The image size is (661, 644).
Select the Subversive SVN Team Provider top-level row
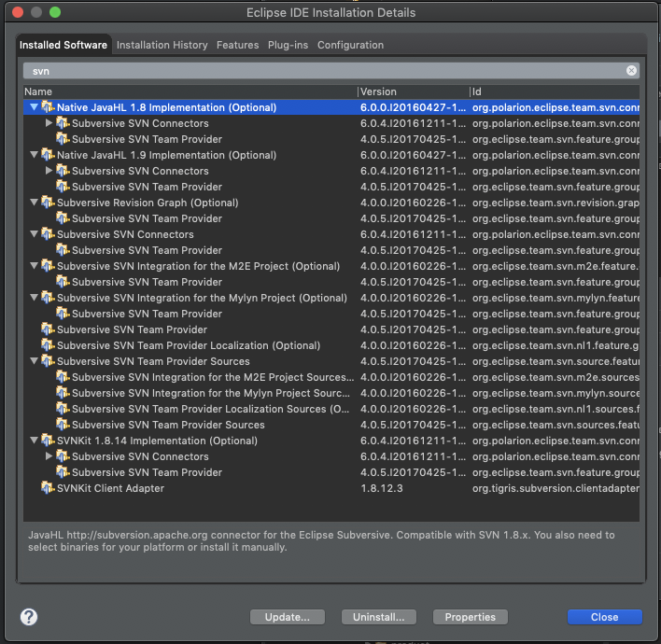331,329
